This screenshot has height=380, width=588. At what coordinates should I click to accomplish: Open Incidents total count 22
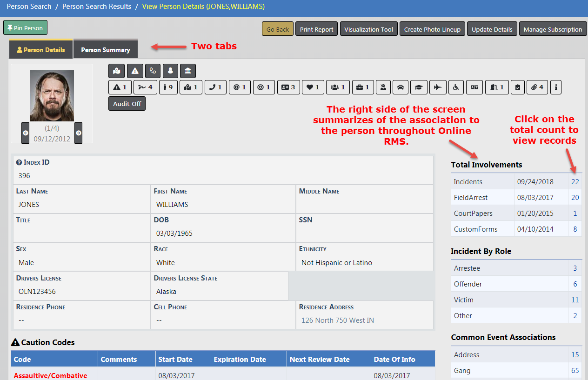click(575, 182)
